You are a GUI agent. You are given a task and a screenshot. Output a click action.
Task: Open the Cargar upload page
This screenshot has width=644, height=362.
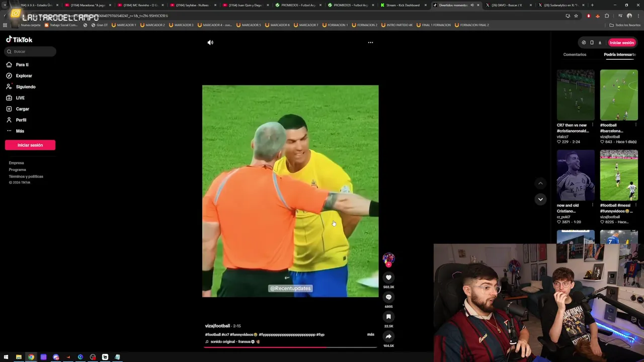point(22,109)
